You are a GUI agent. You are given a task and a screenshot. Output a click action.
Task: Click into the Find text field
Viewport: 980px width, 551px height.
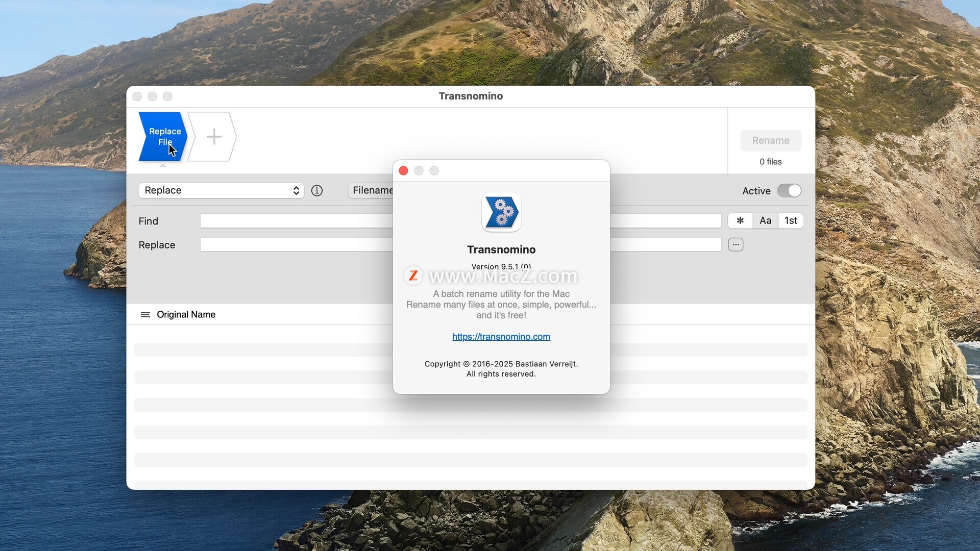coord(296,221)
